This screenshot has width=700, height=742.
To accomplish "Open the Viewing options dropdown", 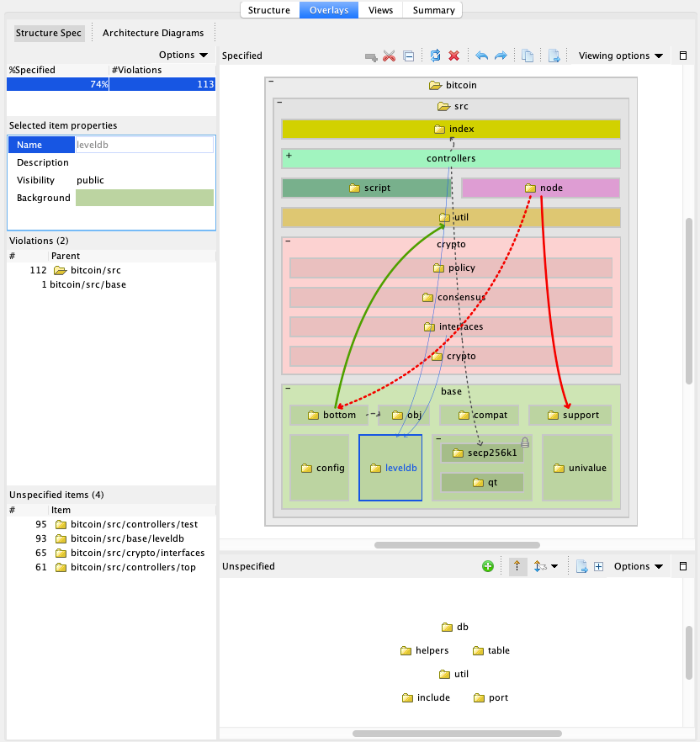I will (620, 56).
